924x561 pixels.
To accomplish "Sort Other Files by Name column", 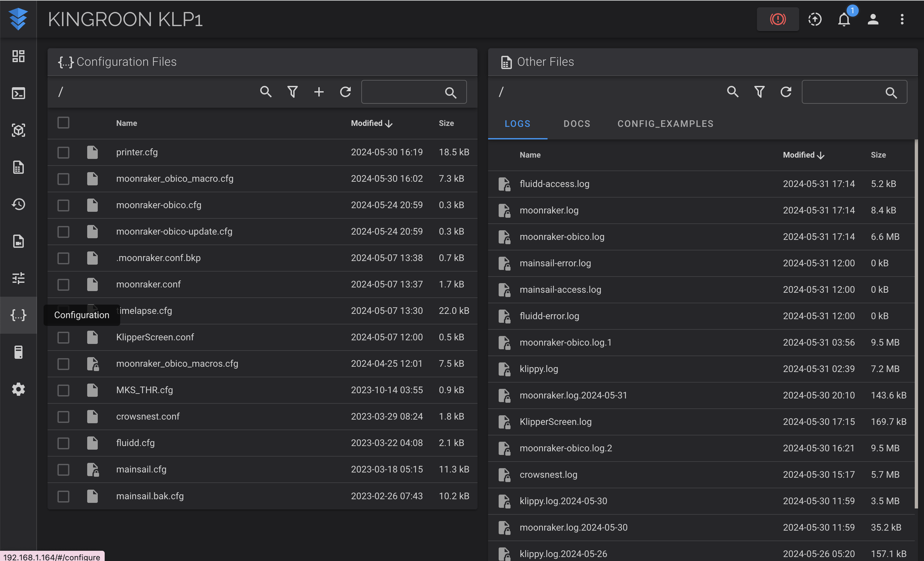I will tap(530, 155).
